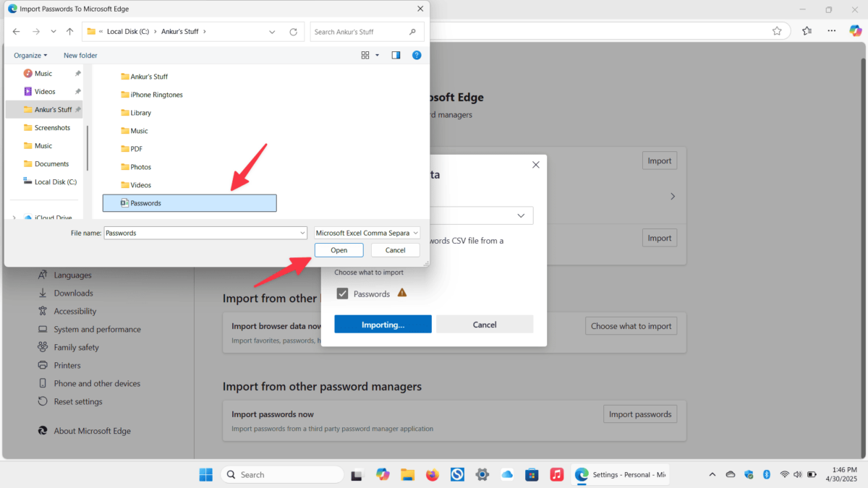Select the PDF folder

(x=132, y=149)
